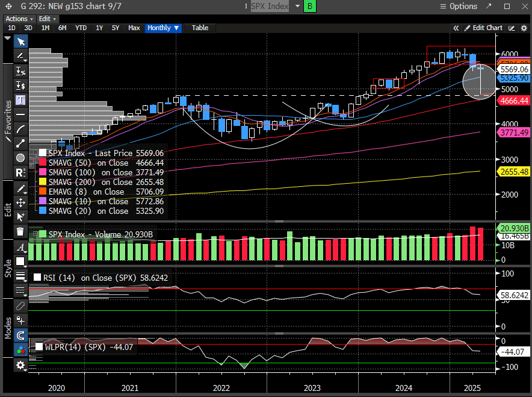This screenshot has height=397, width=532.
Task: Select the 1D range tab
Action: pos(11,28)
